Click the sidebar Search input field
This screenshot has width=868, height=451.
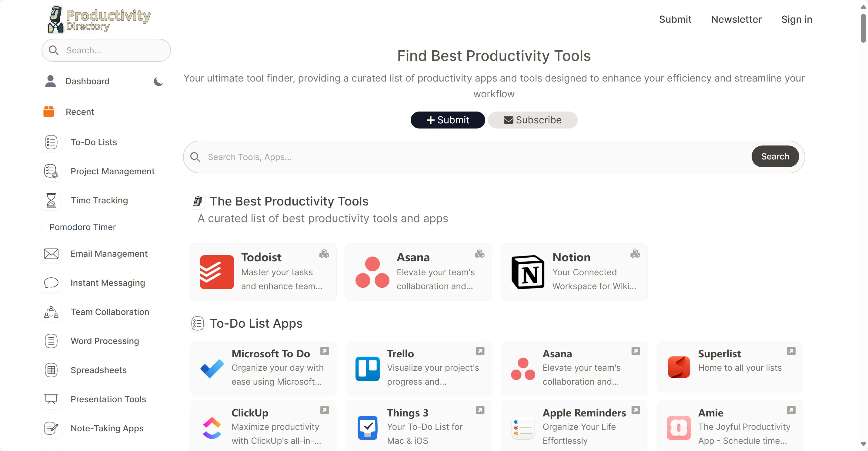click(x=106, y=50)
